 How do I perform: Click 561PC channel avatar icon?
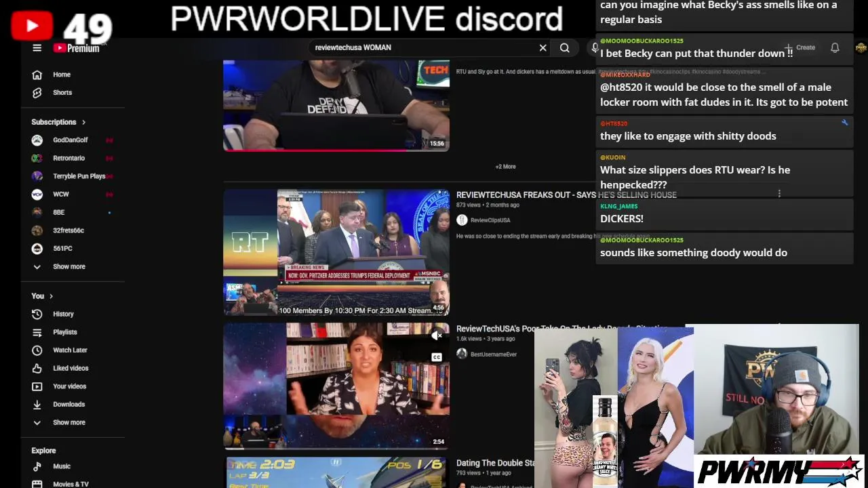[x=37, y=249]
